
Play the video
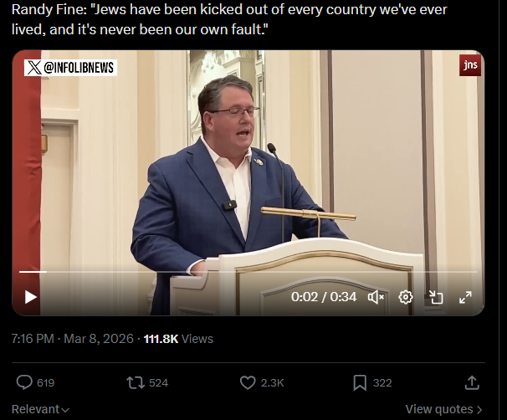coord(31,297)
